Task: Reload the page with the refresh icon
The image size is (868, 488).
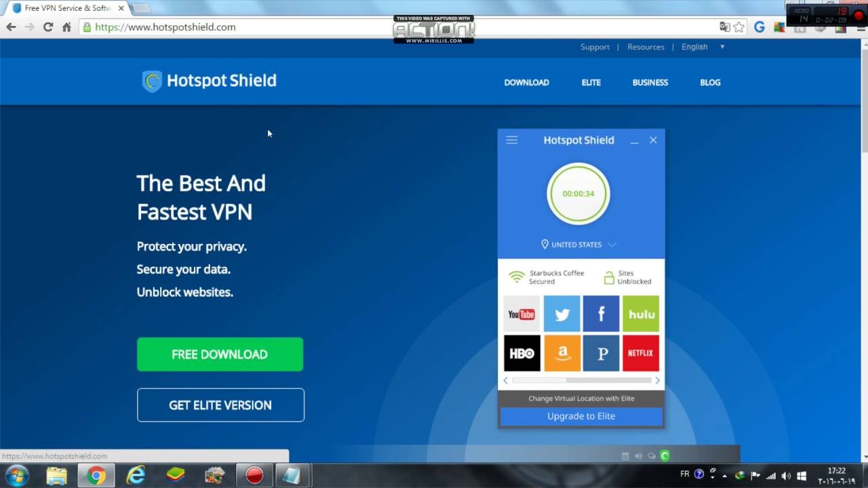Action: pos(47,27)
